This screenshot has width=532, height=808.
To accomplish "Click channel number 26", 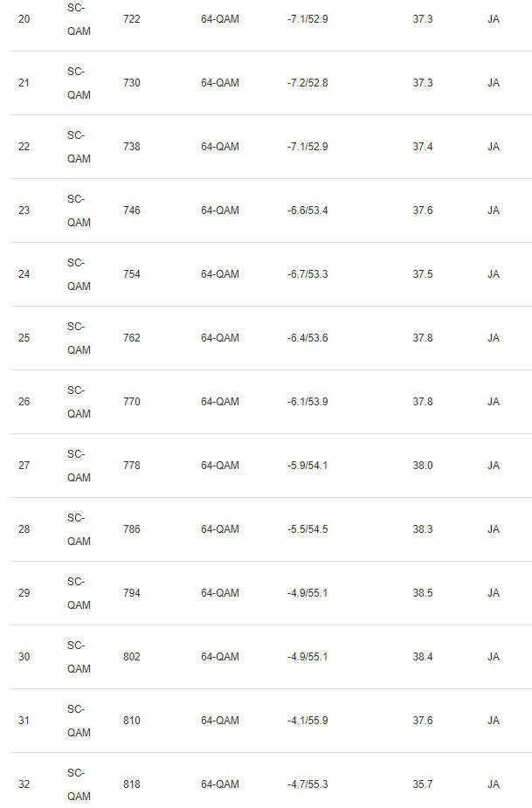I will pyautogui.click(x=24, y=402).
